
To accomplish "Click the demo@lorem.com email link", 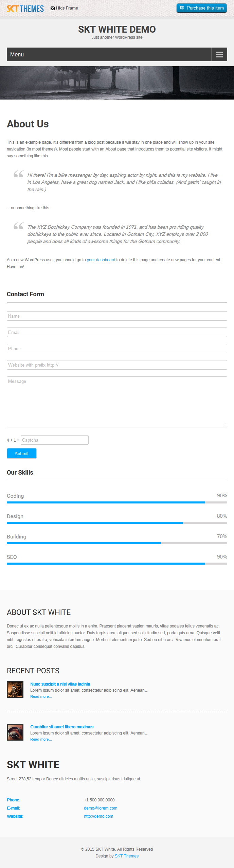I will (101, 808).
